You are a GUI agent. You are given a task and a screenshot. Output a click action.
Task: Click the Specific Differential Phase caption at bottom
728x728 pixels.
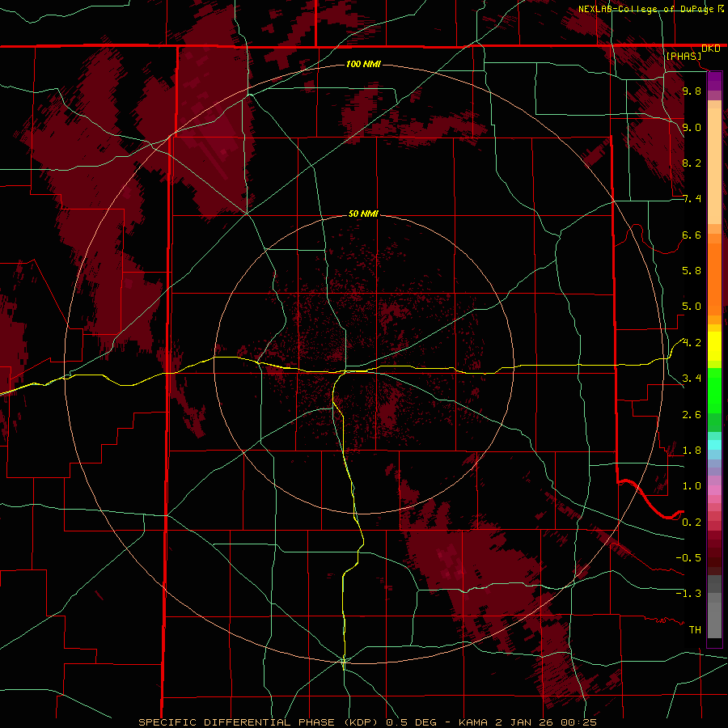(368, 722)
